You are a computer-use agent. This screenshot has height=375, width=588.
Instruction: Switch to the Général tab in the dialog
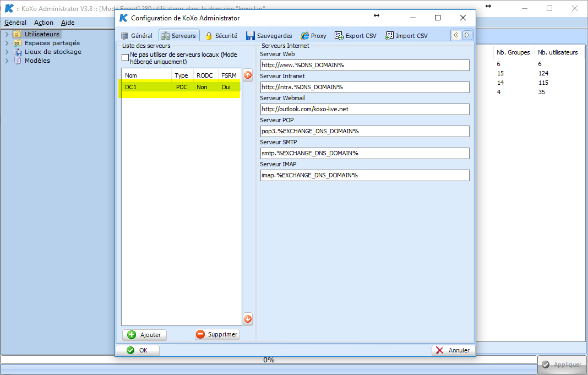[137, 36]
